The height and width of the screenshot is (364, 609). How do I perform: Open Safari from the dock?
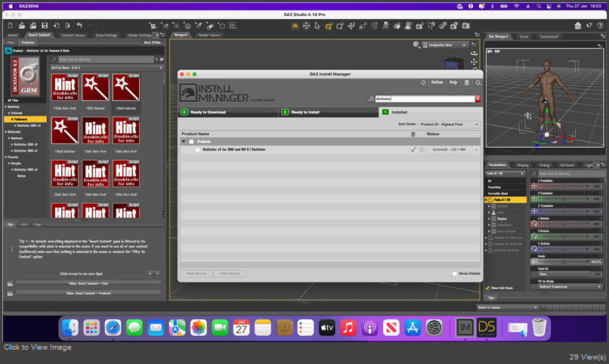113,329
